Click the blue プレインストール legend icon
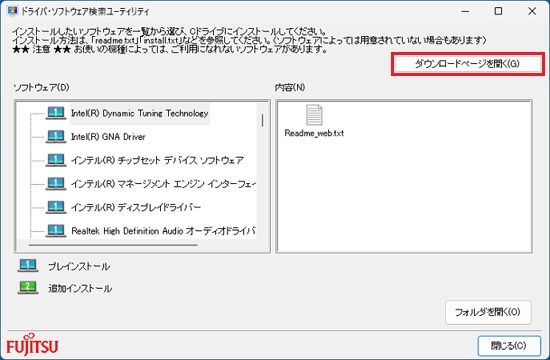 coord(28,266)
